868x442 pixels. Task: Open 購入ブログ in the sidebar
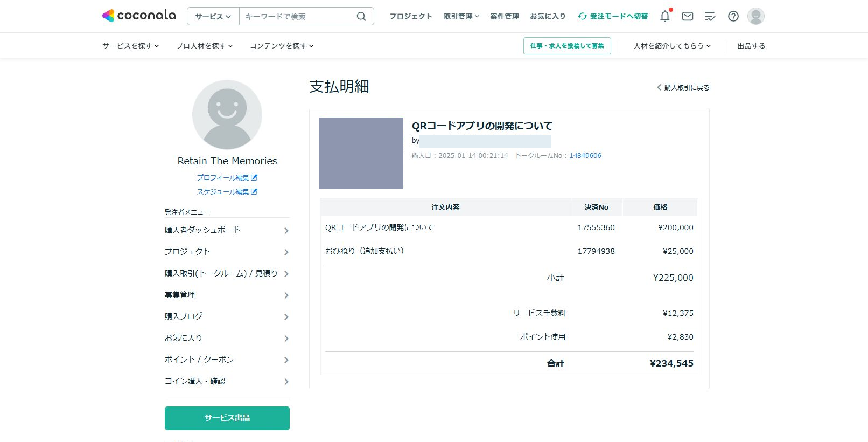pyautogui.click(x=227, y=316)
